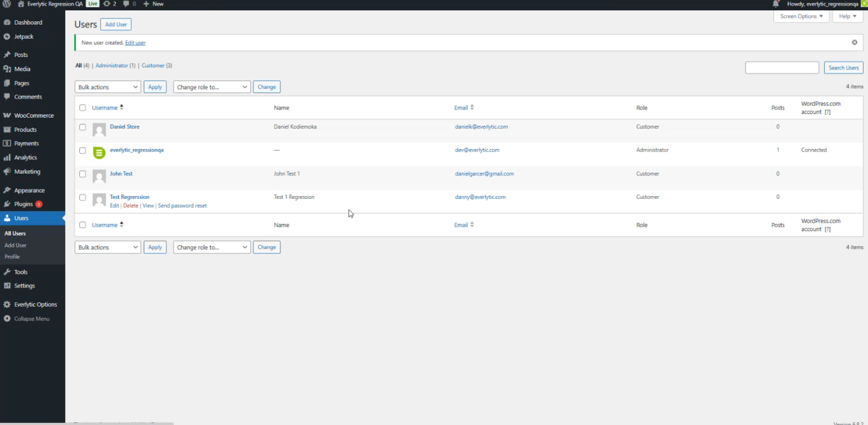Expand the Screen Options panel
Viewport: 868px width, 425px height.
pyautogui.click(x=801, y=16)
